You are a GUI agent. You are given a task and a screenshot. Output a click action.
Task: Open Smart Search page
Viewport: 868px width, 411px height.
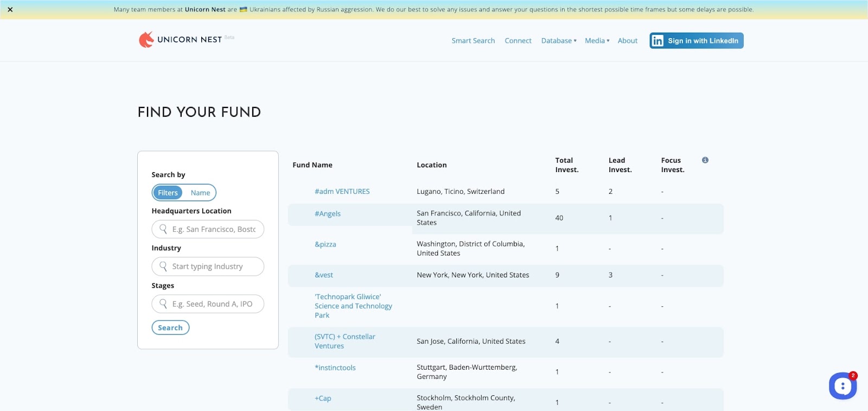point(473,41)
